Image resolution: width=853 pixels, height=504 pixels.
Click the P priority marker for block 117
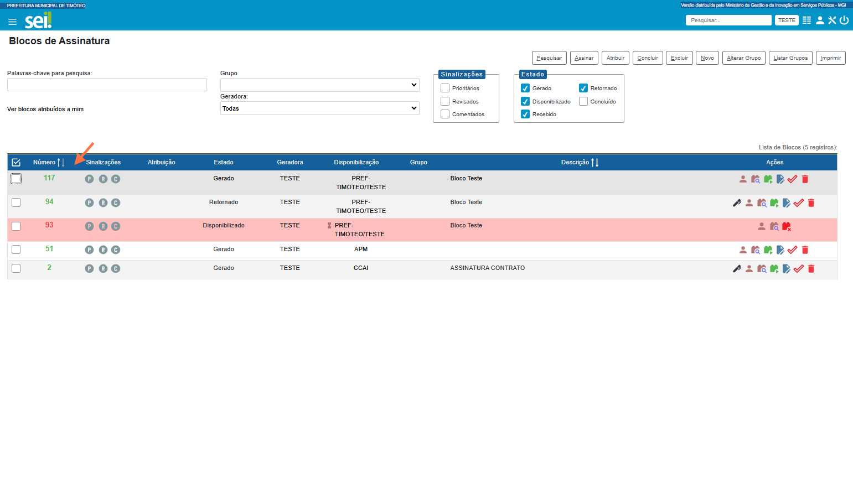[89, 179]
